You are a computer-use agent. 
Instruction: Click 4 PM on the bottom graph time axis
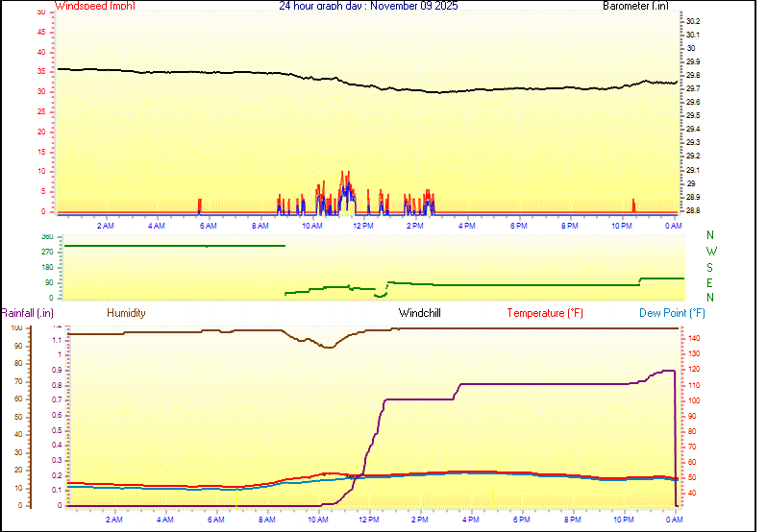tap(470, 520)
